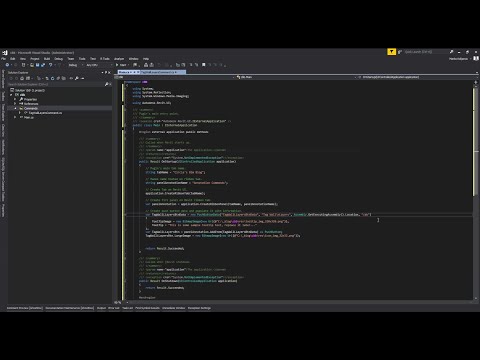
Task: Click the Navigate Backward toolbar icon
Action: click(x=7, y=65)
